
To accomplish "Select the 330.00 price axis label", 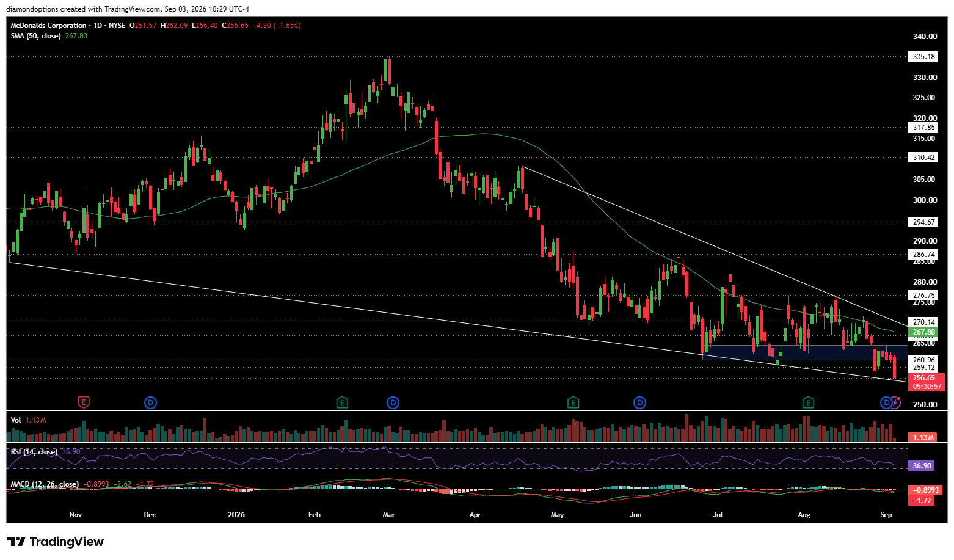I will 925,78.
